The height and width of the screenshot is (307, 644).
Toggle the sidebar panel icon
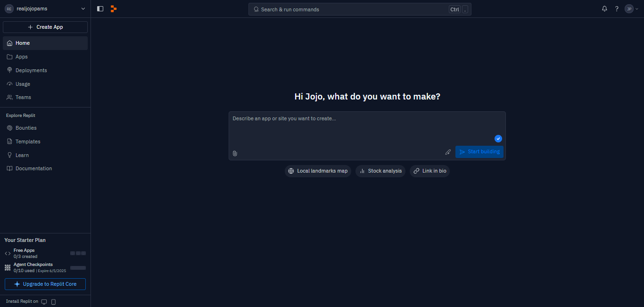(100, 8)
